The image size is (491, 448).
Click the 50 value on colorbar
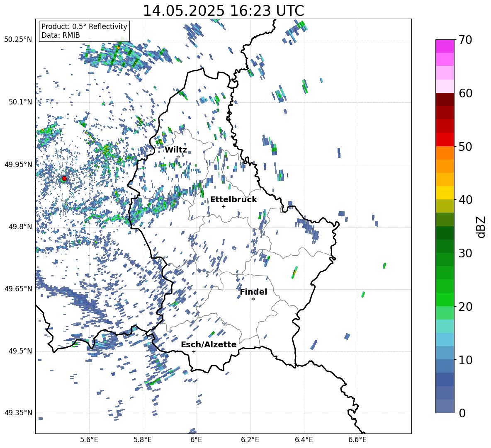tap(465, 147)
